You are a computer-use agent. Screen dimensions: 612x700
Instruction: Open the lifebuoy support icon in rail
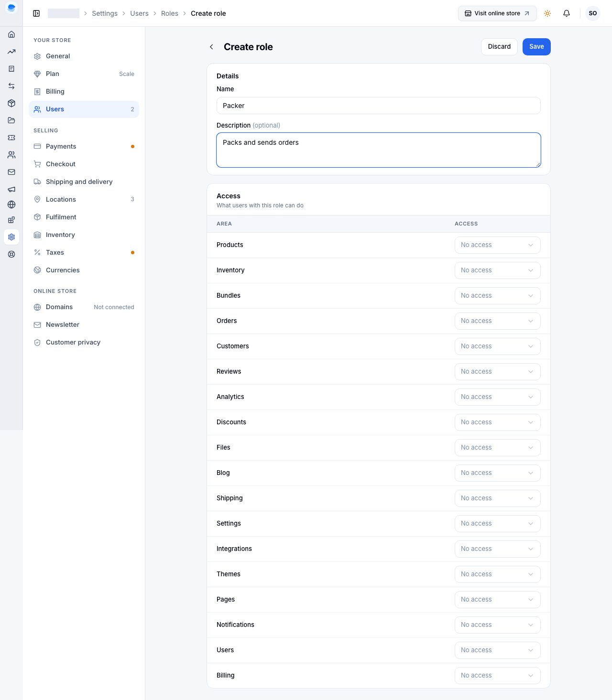(x=11, y=254)
